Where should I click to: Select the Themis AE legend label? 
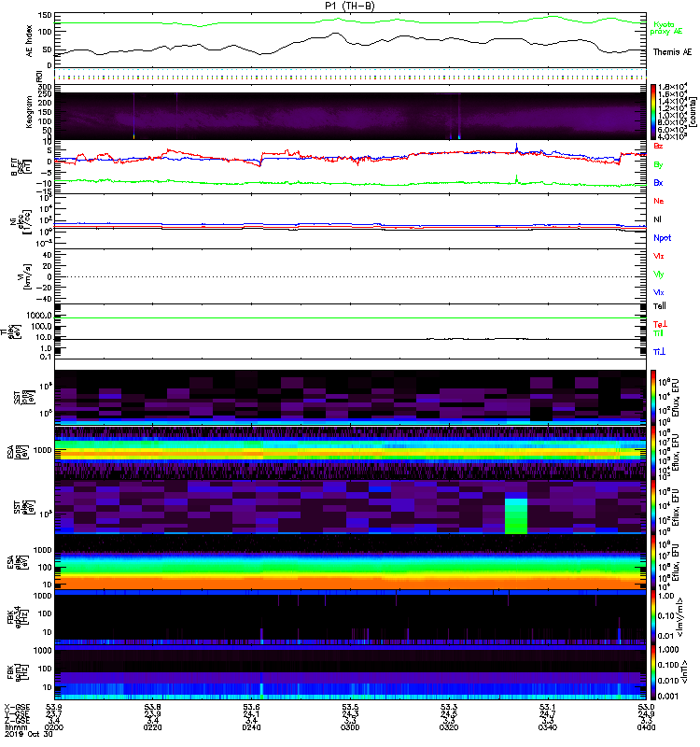click(x=672, y=52)
